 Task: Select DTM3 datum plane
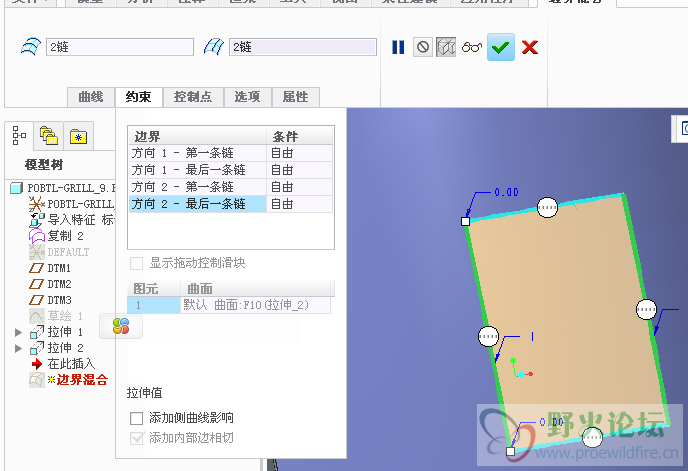[50, 300]
